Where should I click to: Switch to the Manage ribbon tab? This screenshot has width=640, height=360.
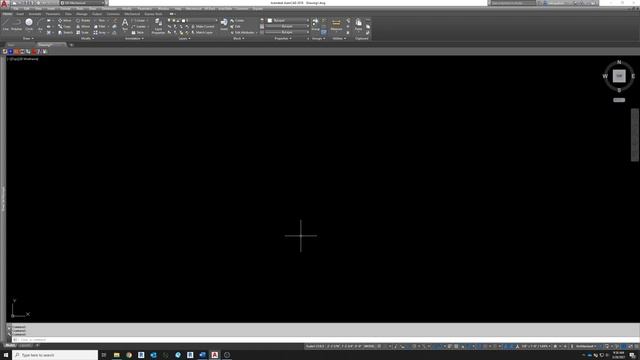[x=82, y=14]
